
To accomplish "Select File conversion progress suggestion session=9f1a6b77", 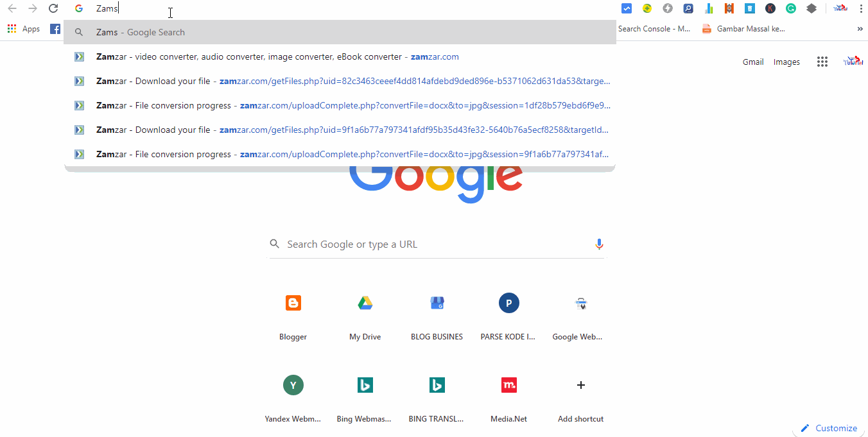I will coord(340,154).
